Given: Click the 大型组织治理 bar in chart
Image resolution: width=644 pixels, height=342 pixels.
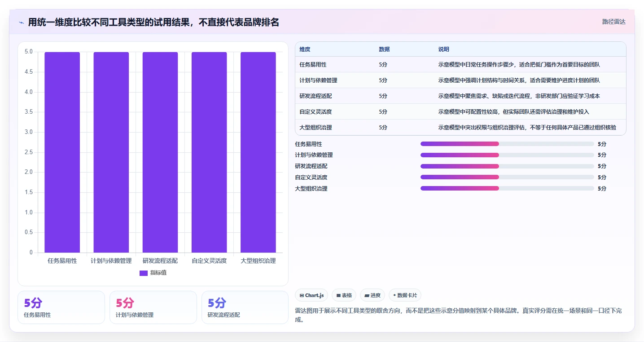Looking at the screenshot, I should point(258,152).
